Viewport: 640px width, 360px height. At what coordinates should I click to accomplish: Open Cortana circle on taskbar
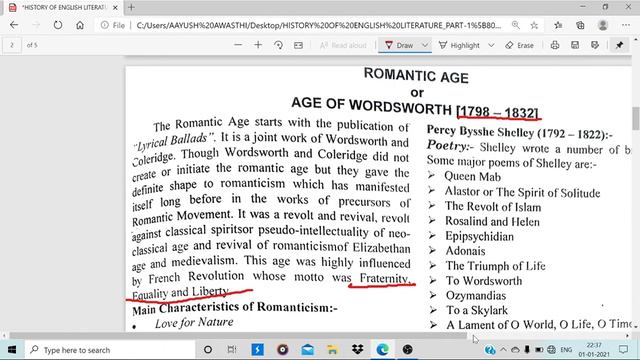(208, 350)
